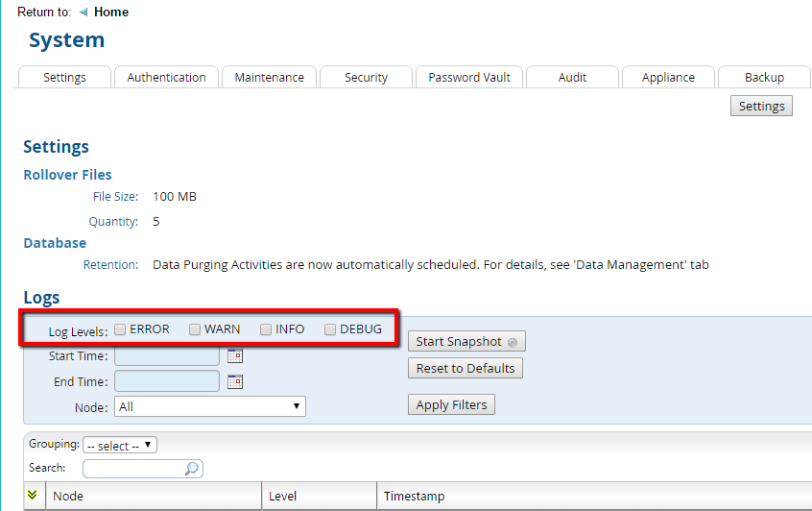Image resolution: width=812 pixels, height=511 pixels.
Task: Switch to the Authentication tab
Action: coord(166,78)
